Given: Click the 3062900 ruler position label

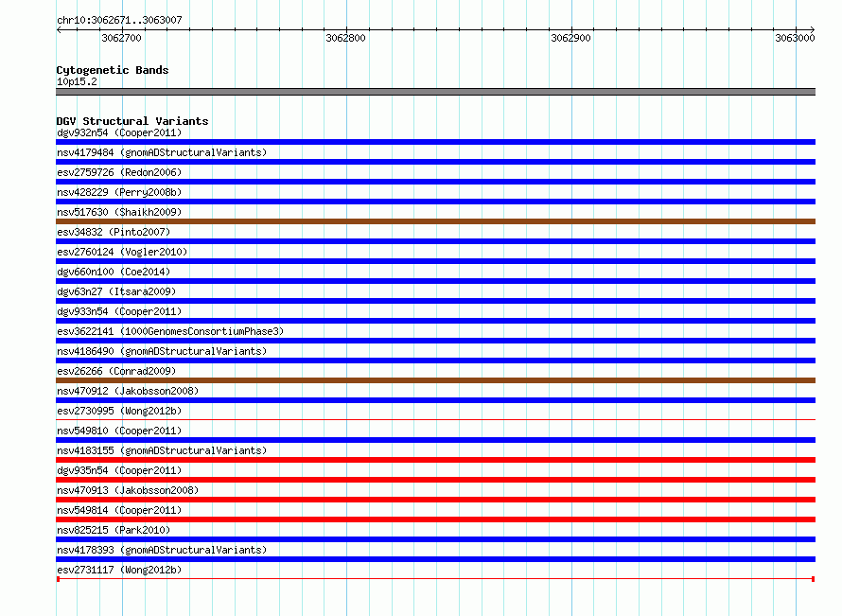Looking at the screenshot, I should tap(570, 38).
